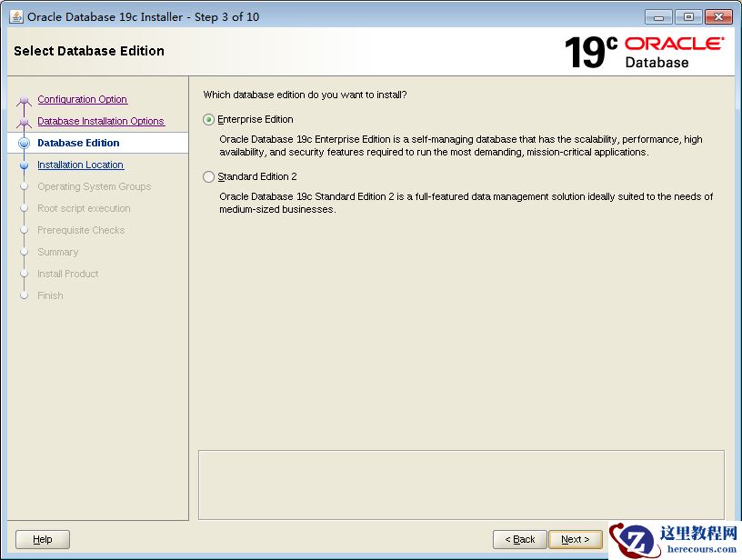Go to Configuration Option step link
The width and height of the screenshot is (742, 560).
(x=83, y=99)
